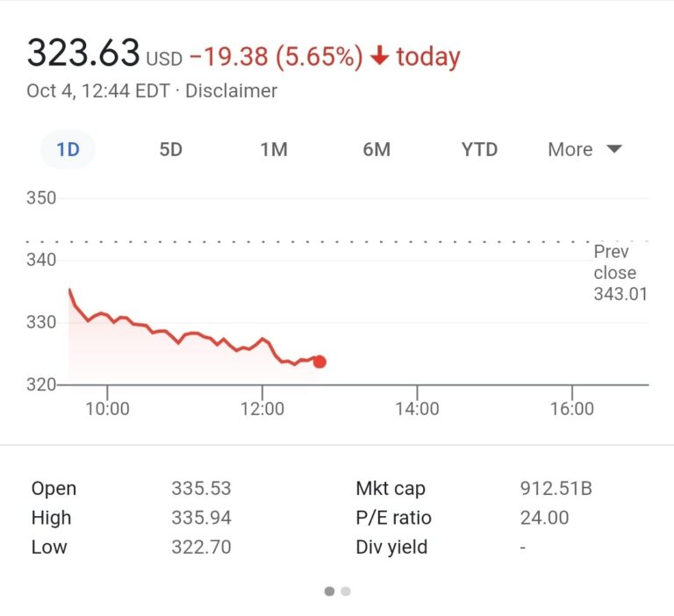
Task: Click the current price marker dot
Action: tap(319, 362)
